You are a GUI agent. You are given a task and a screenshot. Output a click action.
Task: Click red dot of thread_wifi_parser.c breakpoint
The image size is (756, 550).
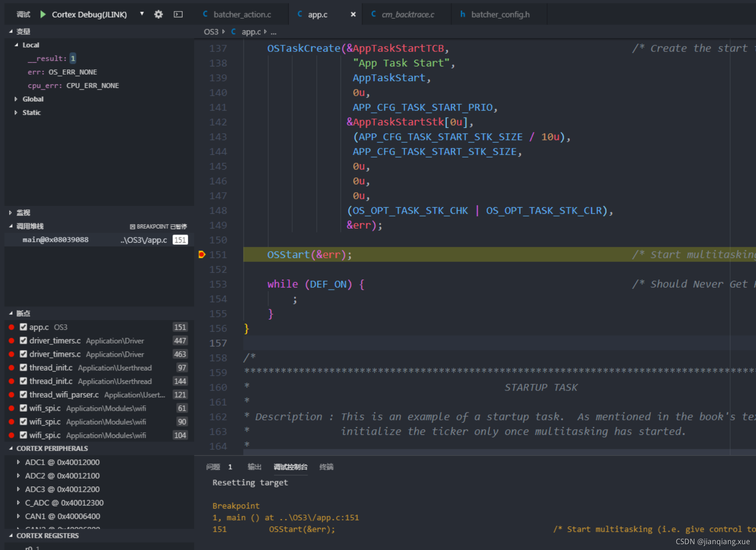(12, 395)
